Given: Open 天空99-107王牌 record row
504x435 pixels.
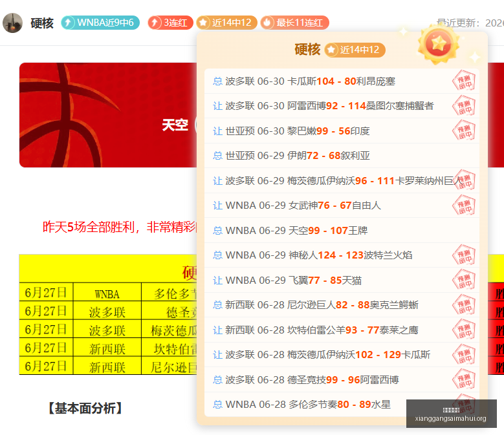Looking at the screenshot, I should pos(342,231).
